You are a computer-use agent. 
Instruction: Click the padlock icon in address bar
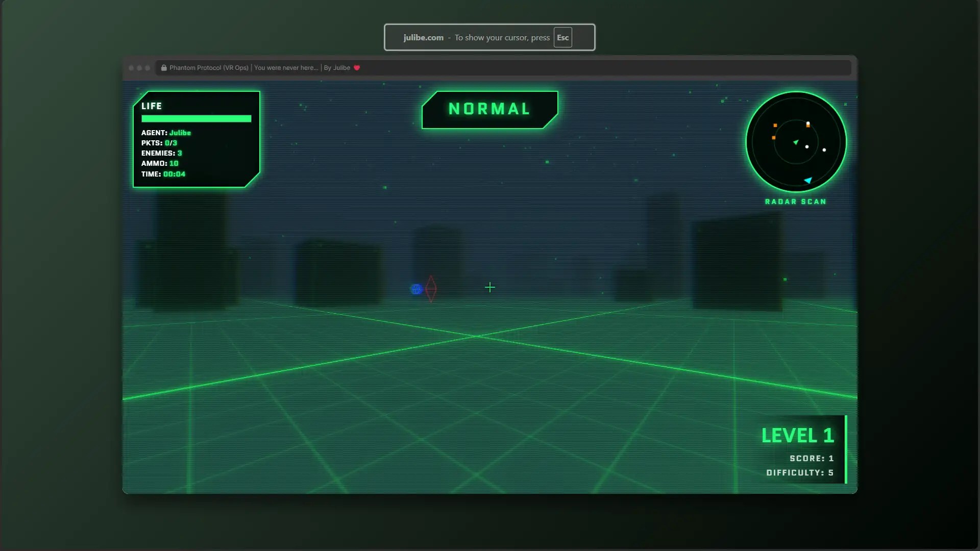tap(164, 68)
